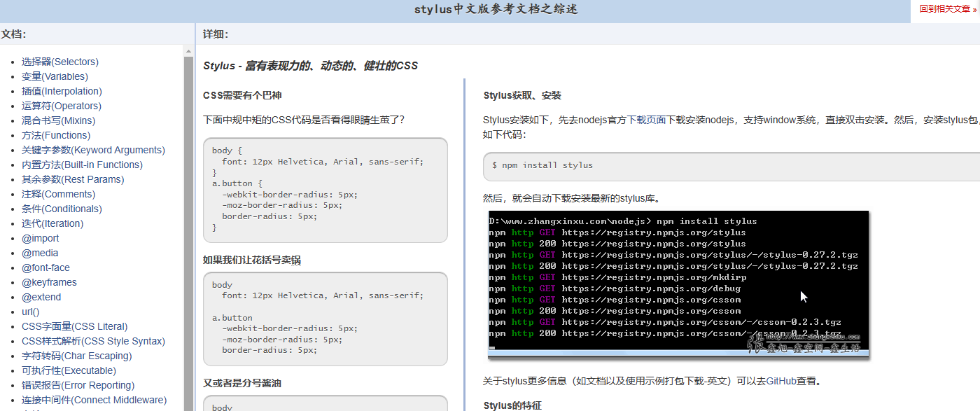Click 错误报告(Error Reporting) link

tap(78, 385)
